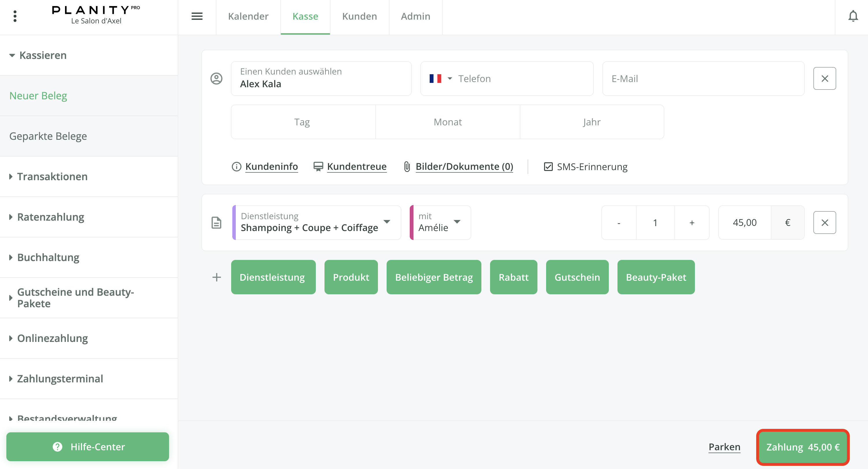Click the customer profile icon
This screenshot has width=868, height=469.
click(216, 79)
